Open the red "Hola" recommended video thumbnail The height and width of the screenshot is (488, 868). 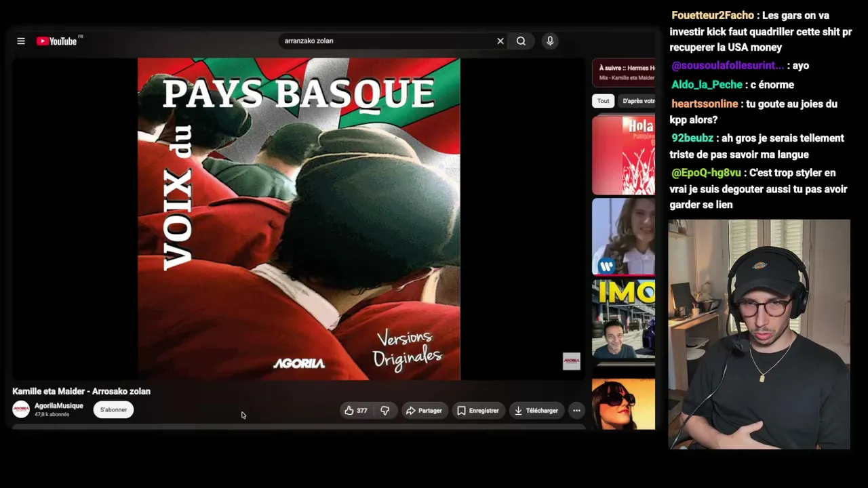coord(624,156)
